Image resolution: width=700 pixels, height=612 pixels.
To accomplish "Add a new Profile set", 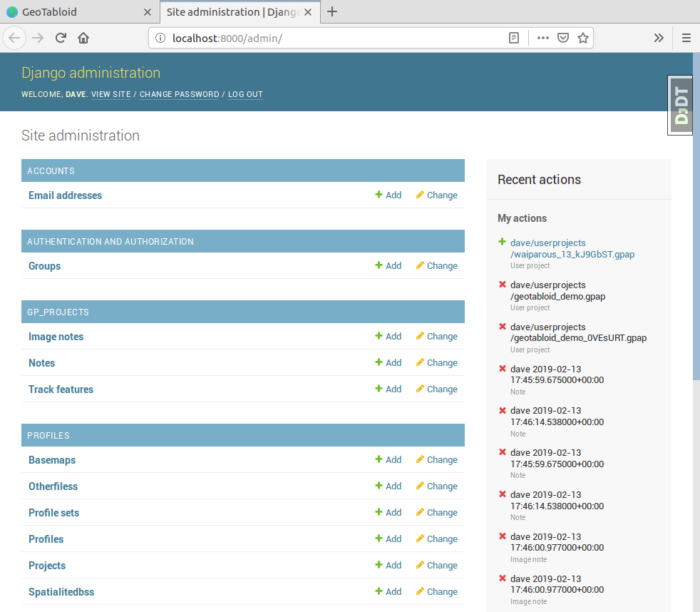I will 388,512.
